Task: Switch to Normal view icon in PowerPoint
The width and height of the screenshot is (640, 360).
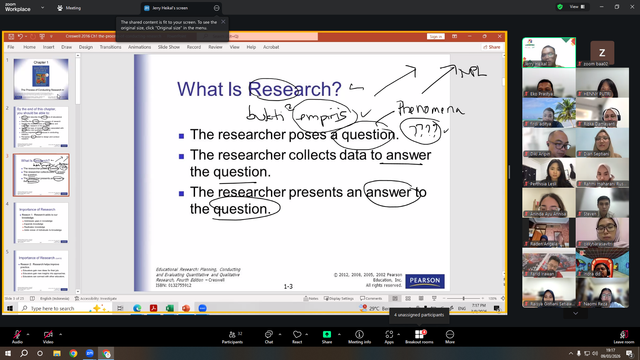Action: 395,298
